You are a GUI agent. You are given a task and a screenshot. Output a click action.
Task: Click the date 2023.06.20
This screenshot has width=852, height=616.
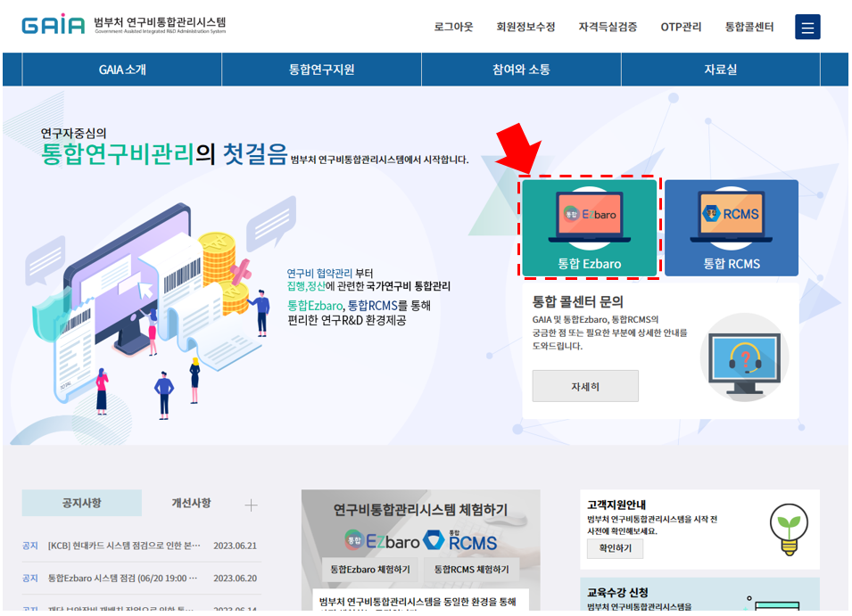[235, 578]
